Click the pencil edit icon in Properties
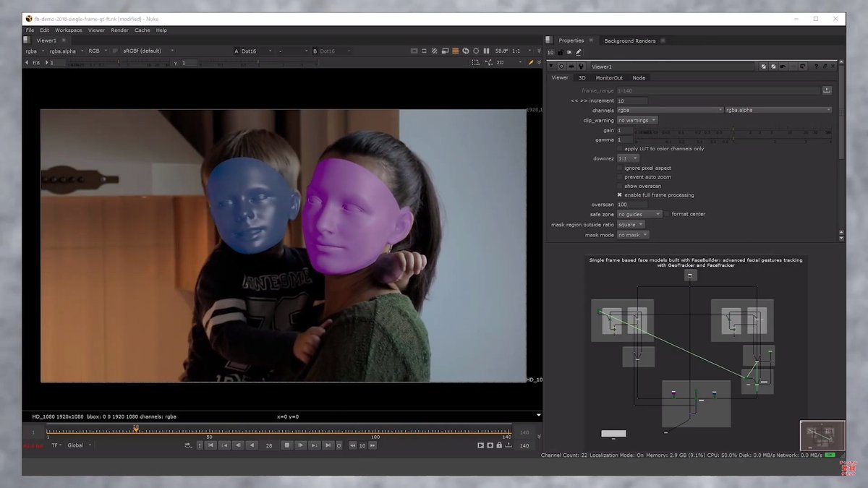868x488 pixels. (x=579, y=52)
